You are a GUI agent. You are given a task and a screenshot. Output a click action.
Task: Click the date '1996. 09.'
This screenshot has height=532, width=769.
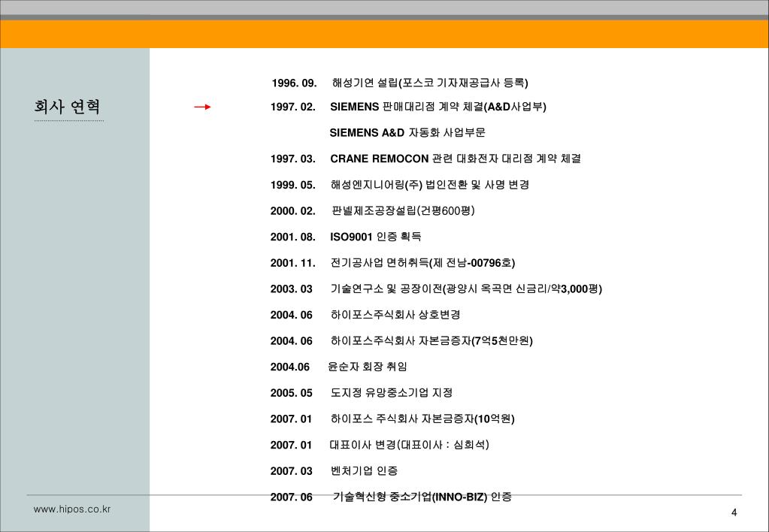pyautogui.click(x=294, y=83)
